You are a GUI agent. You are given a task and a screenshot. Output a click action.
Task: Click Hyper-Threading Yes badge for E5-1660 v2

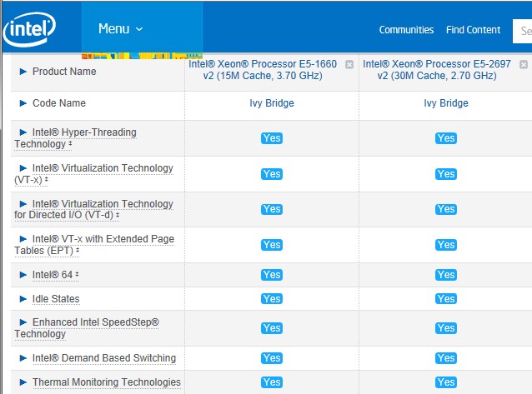pyautogui.click(x=272, y=138)
